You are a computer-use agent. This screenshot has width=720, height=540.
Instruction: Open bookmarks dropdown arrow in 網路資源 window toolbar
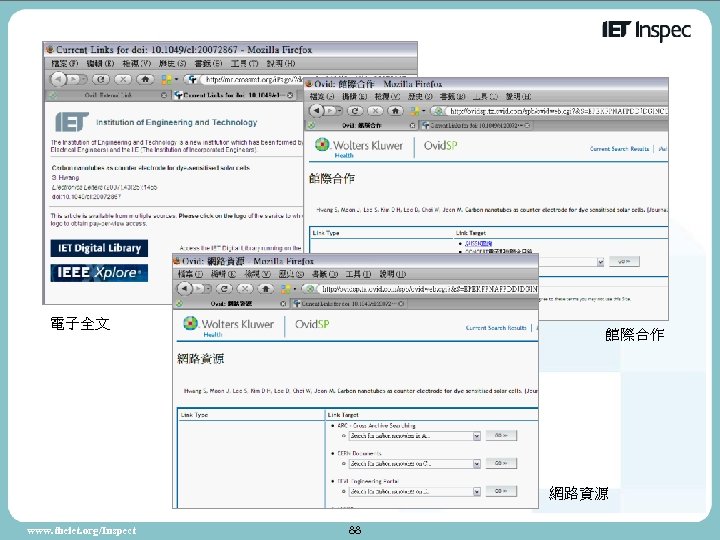click(x=295, y=289)
